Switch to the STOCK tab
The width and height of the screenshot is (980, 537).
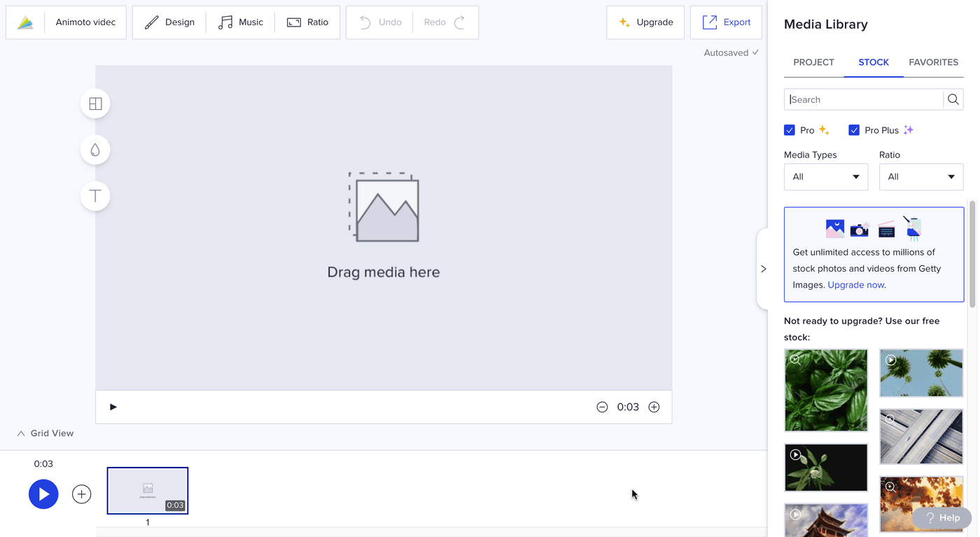pos(874,62)
